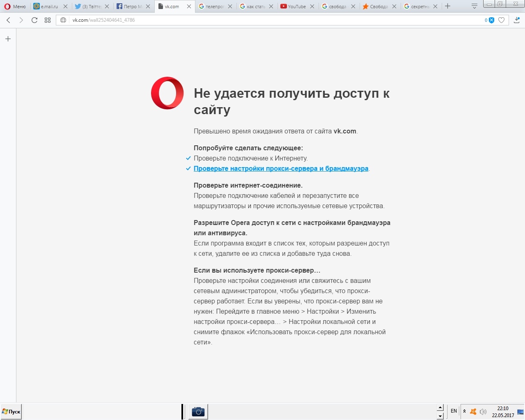525x420 pixels.
Task: Toggle the ad blocker shield badge
Action: (x=489, y=20)
